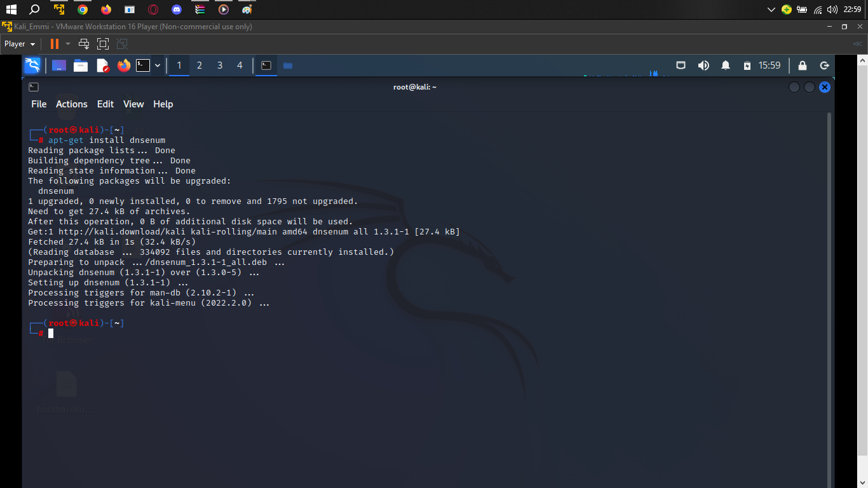Open Google Chrome from Windows taskbar
The image size is (868, 488).
pyautogui.click(x=83, y=10)
